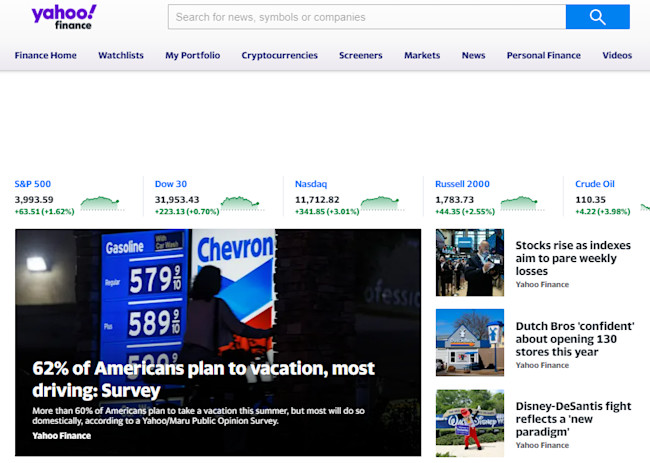Click the Yahoo Finance logo
Viewport: 650px width, 463px height.
[x=64, y=17]
